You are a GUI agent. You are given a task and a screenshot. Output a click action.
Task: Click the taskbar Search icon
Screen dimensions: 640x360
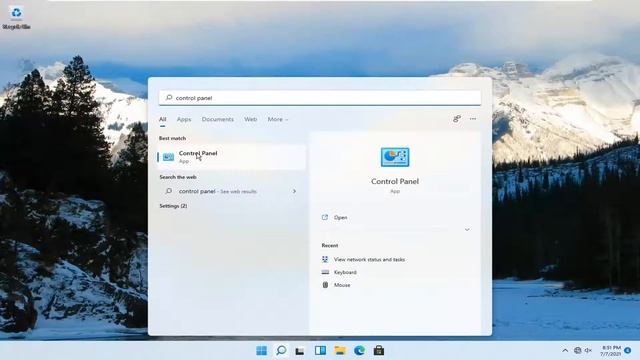[x=281, y=350]
